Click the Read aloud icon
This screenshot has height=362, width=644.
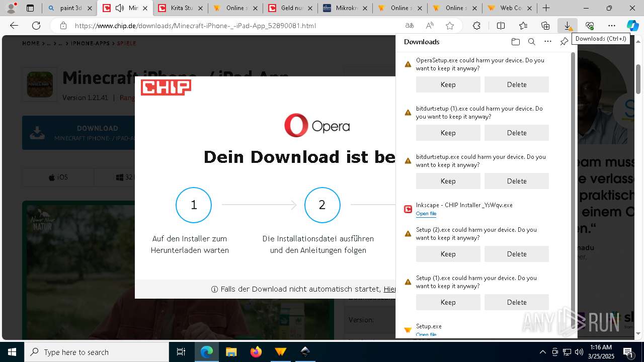point(430,26)
